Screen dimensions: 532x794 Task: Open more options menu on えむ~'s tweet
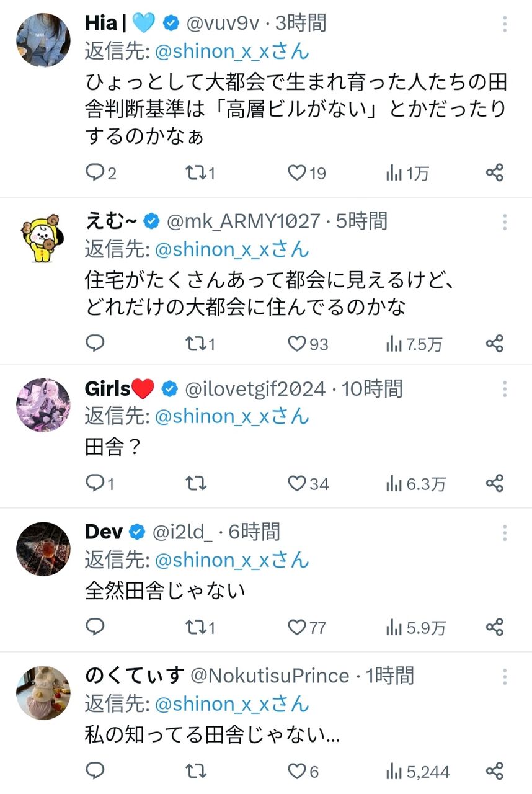click(505, 222)
